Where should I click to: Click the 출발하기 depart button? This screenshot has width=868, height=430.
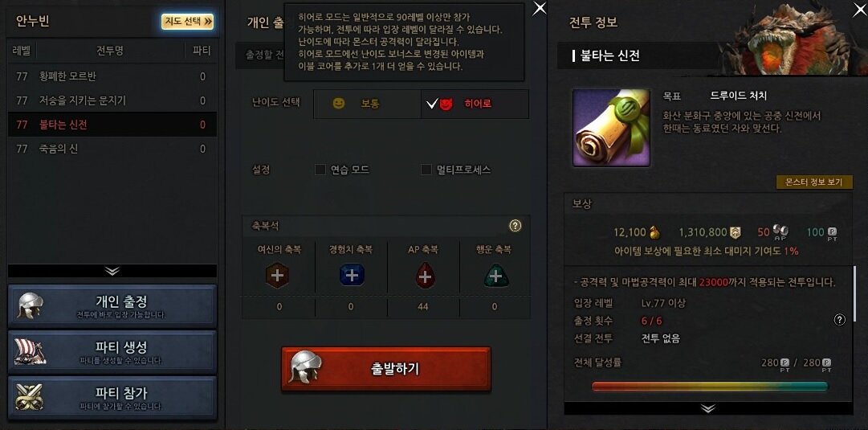[386, 369]
